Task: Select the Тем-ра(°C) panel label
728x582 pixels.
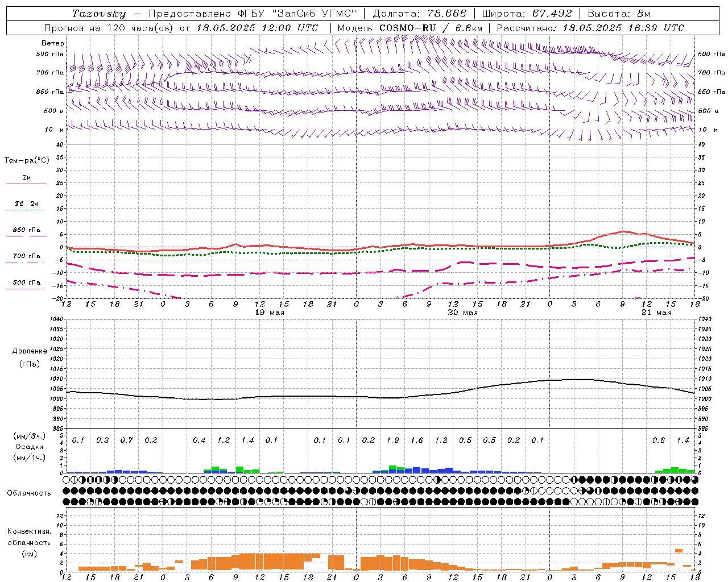Action: (27, 161)
